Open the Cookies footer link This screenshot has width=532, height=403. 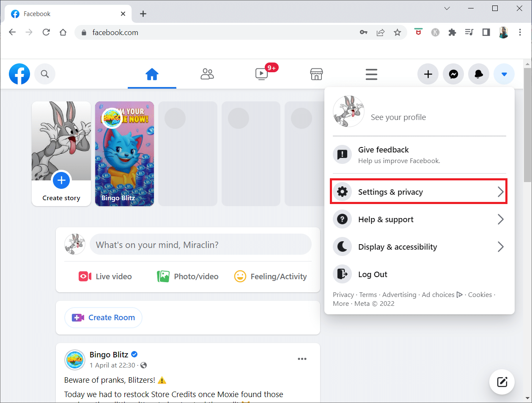click(480, 295)
